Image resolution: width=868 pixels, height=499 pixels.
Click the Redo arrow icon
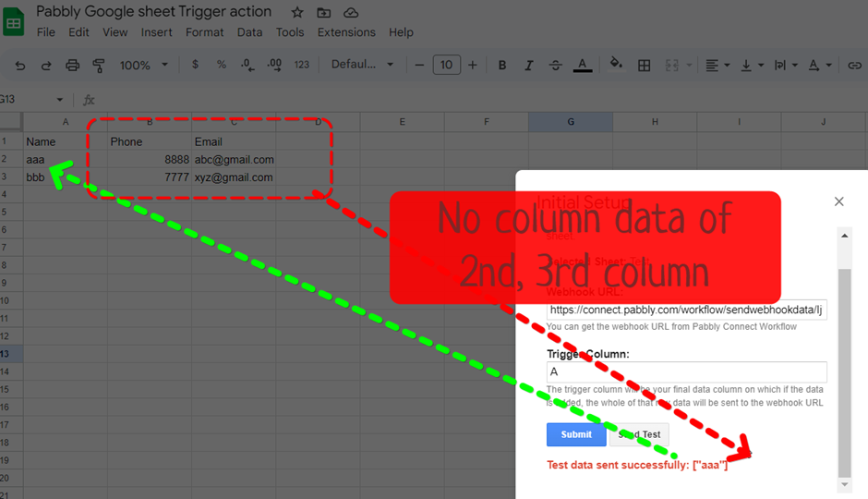tap(46, 66)
